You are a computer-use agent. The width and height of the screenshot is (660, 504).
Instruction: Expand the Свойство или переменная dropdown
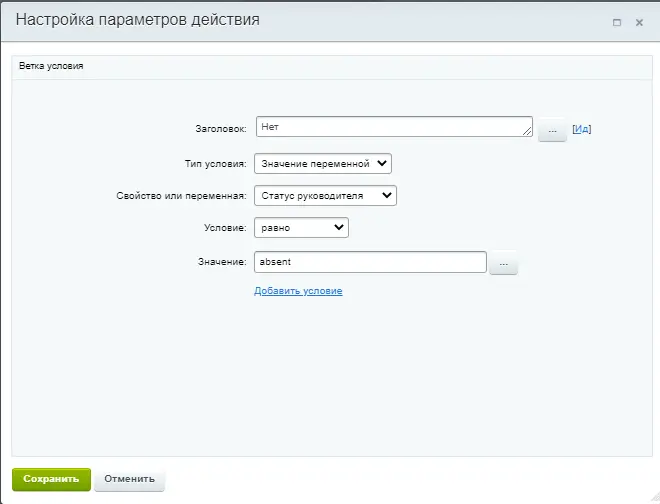325,196
